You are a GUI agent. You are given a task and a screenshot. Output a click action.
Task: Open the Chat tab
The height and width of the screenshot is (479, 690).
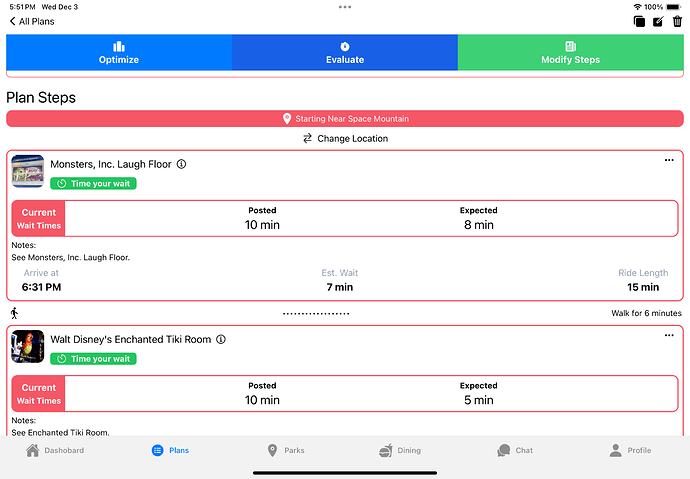coord(515,450)
